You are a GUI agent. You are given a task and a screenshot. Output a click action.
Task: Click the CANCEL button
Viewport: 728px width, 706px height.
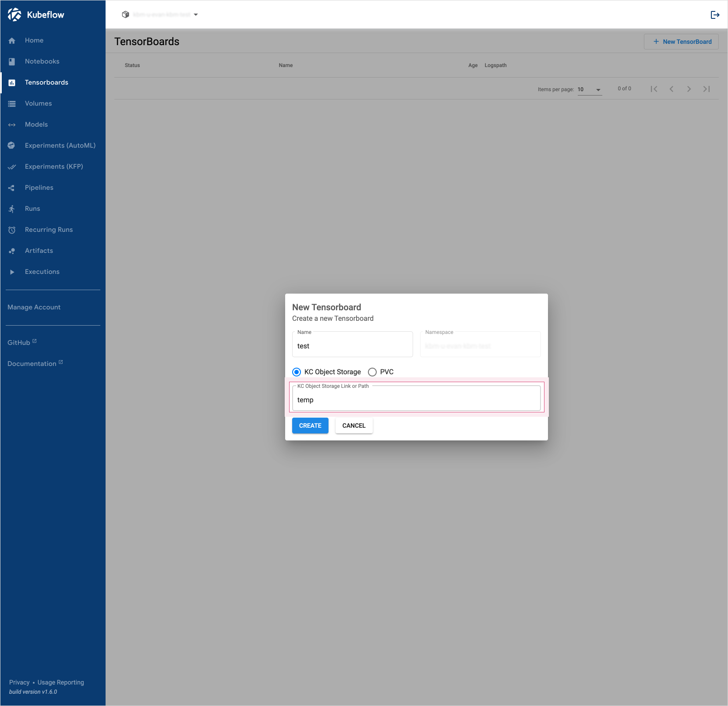(354, 426)
